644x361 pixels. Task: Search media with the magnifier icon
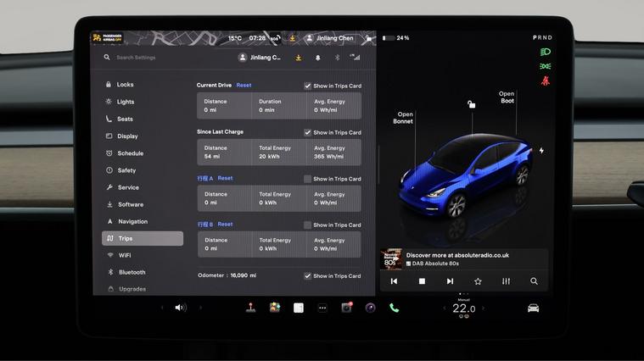click(534, 281)
